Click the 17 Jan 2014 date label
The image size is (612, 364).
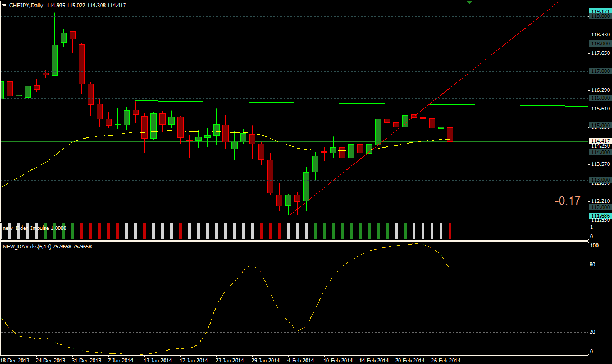pyautogui.click(x=194, y=360)
